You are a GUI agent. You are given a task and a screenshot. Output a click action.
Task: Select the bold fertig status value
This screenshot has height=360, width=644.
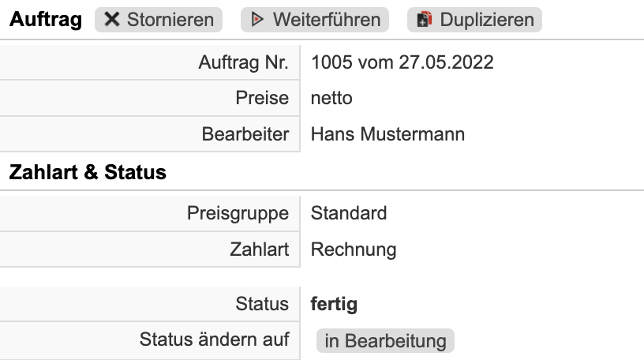tap(334, 304)
